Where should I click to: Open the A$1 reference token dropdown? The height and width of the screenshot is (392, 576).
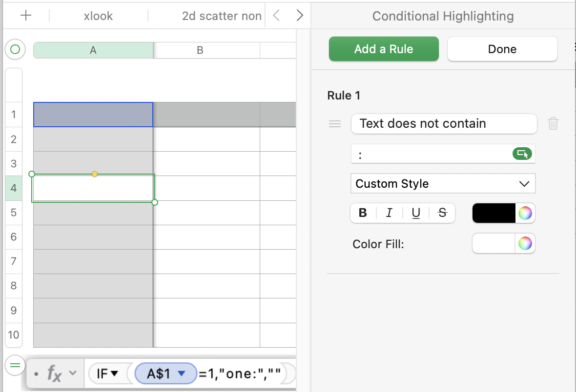(182, 374)
